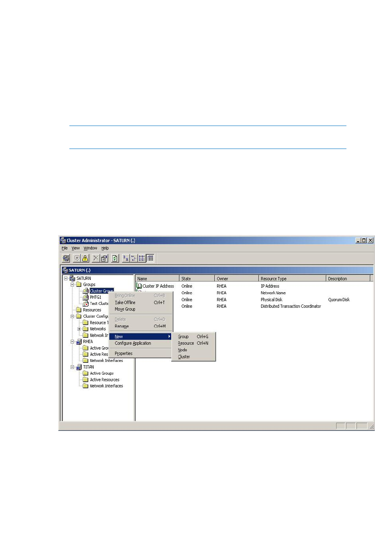Open the View menu
The width and height of the screenshot is (392, 554).
[x=76, y=248]
